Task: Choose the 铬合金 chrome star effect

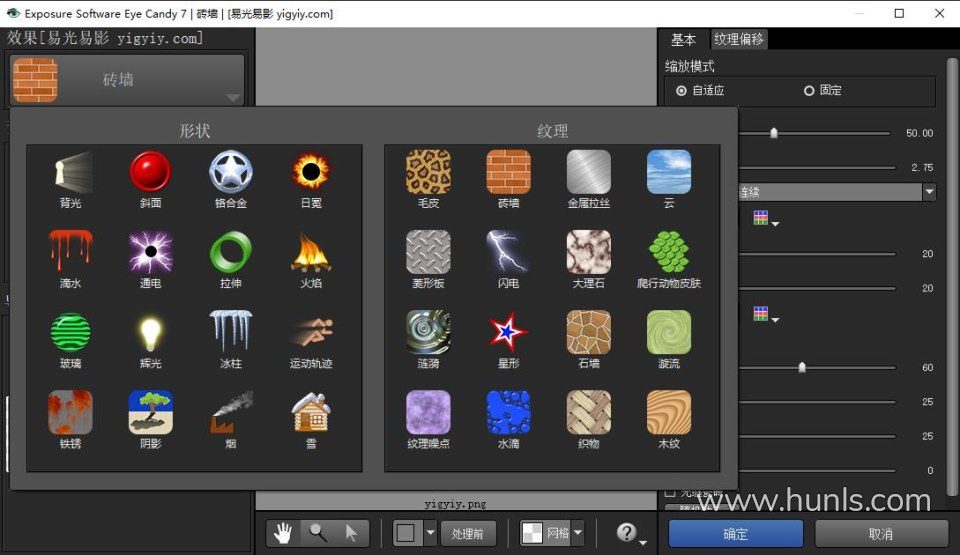Action: point(231,173)
